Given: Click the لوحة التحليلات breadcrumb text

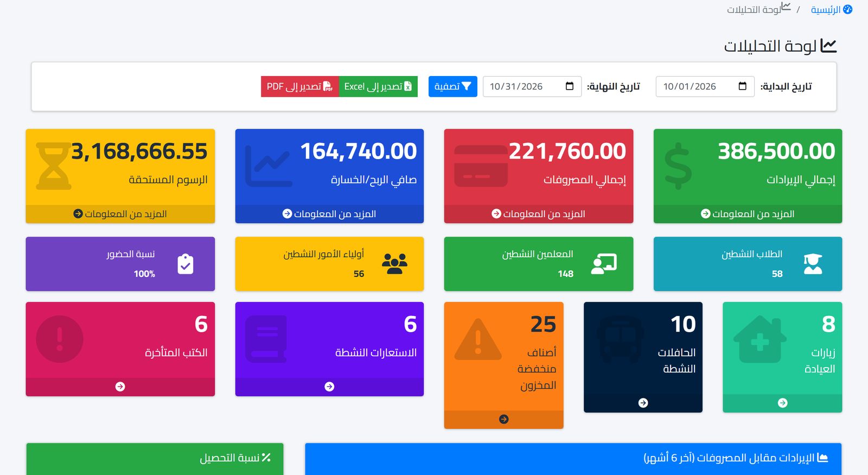Looking at the screenshot, I should (753, 10).
